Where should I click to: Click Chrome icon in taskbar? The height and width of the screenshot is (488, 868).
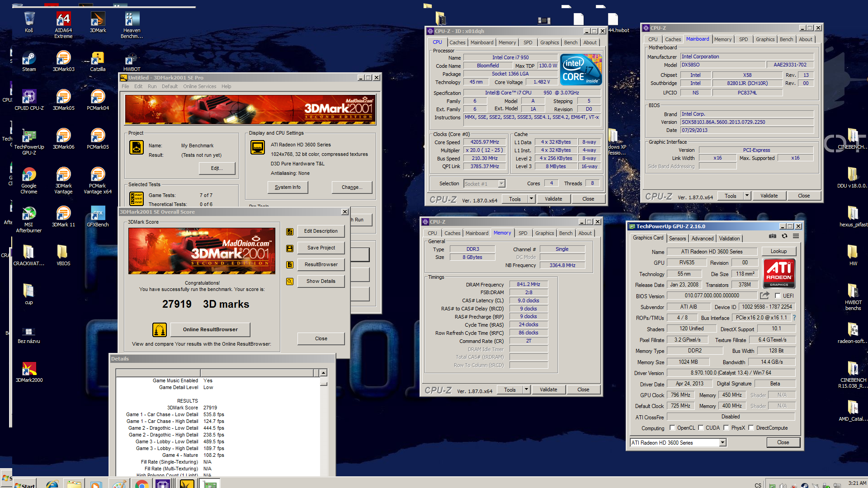coord(142,484)
